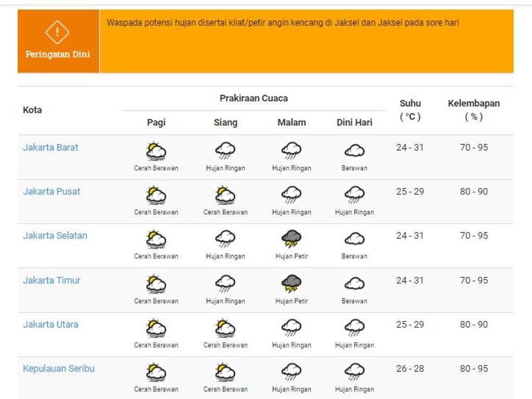Screen dimensions: 532x399
Task: Click Jakarta Timur Dini Hari Berawan icon
Action: coord(354,284)
